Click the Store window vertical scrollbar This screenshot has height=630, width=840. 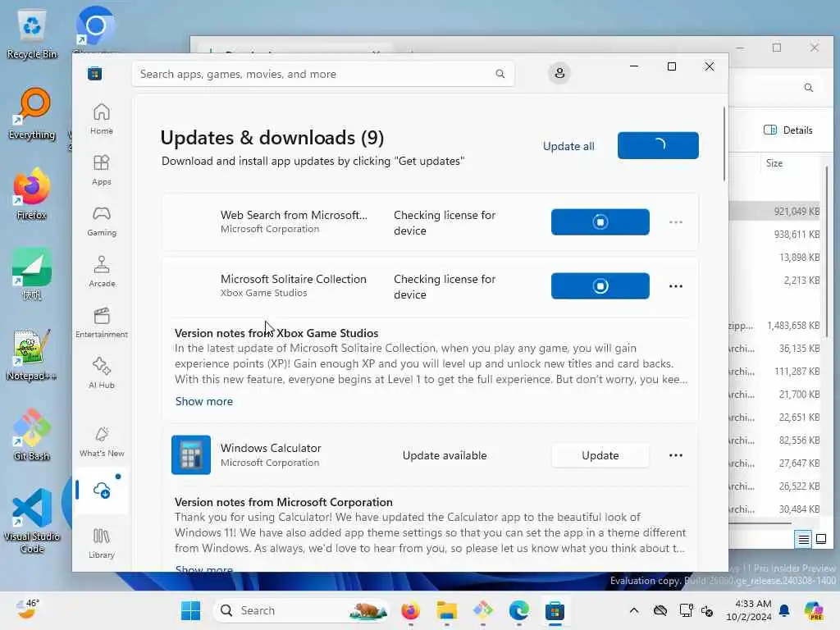[724, 144]
